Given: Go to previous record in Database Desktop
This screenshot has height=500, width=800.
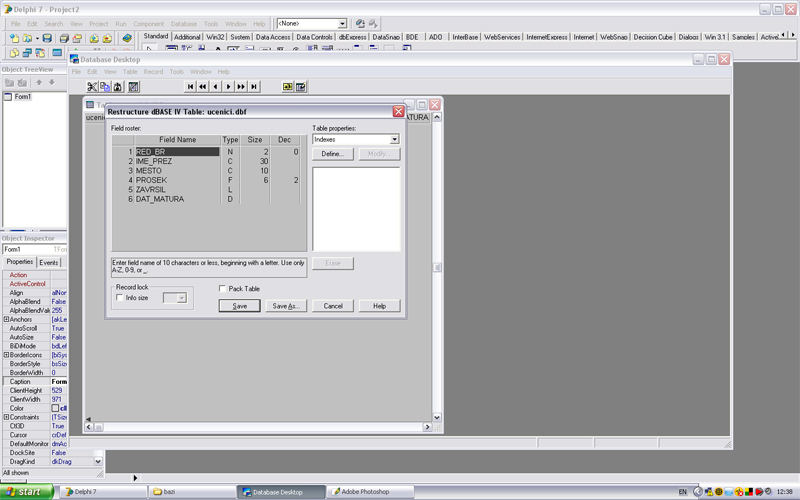Looking at the screenshot, I should [215, 87].
